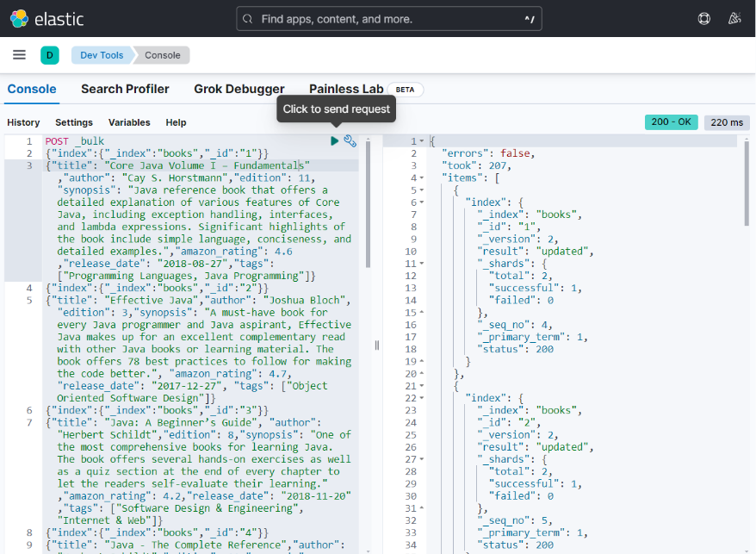The width and height of the screenshot is (756, 554).
Task: Click "_seq_no": 5 response line
Action: click(515, 520)
